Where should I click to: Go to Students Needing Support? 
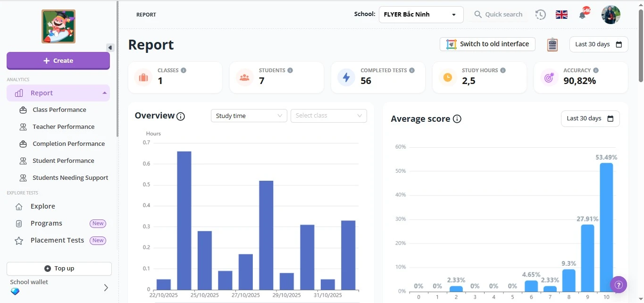coord(70,178)
